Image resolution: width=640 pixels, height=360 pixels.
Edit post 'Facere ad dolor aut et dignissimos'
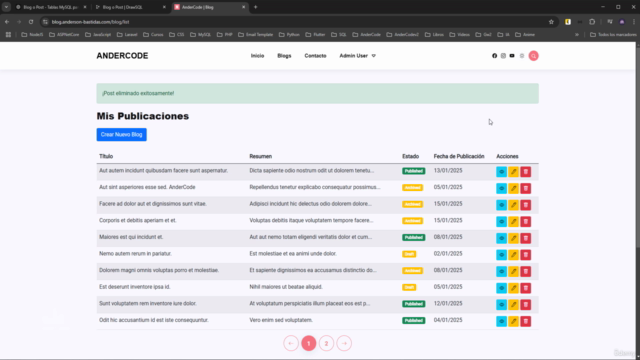point(513,205)
